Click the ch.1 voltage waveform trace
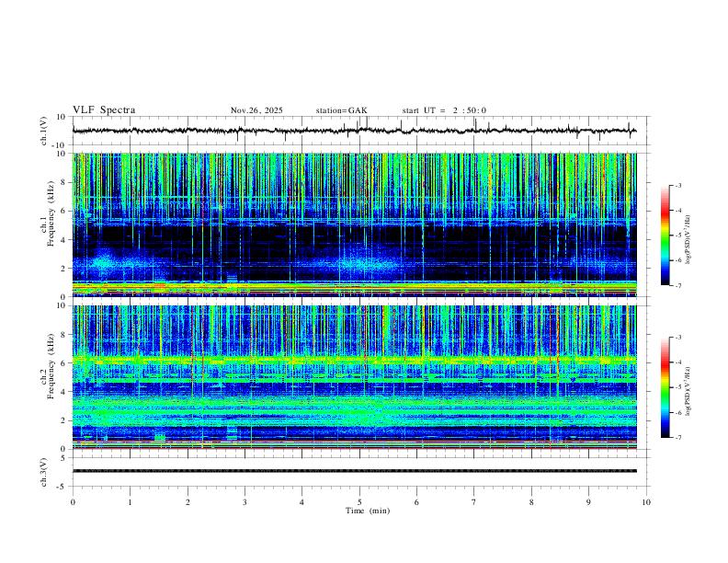This screenshot has width=728, height=563. click(x=354, y=131)
